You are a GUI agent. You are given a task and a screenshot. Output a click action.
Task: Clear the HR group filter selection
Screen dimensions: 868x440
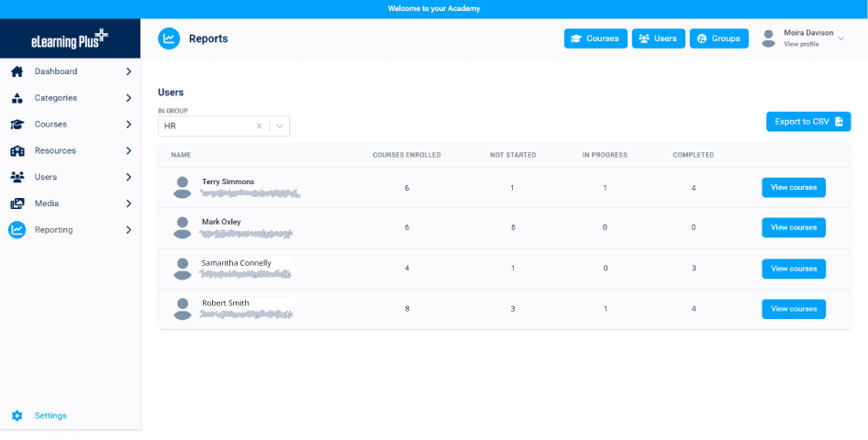coord(259,126)
